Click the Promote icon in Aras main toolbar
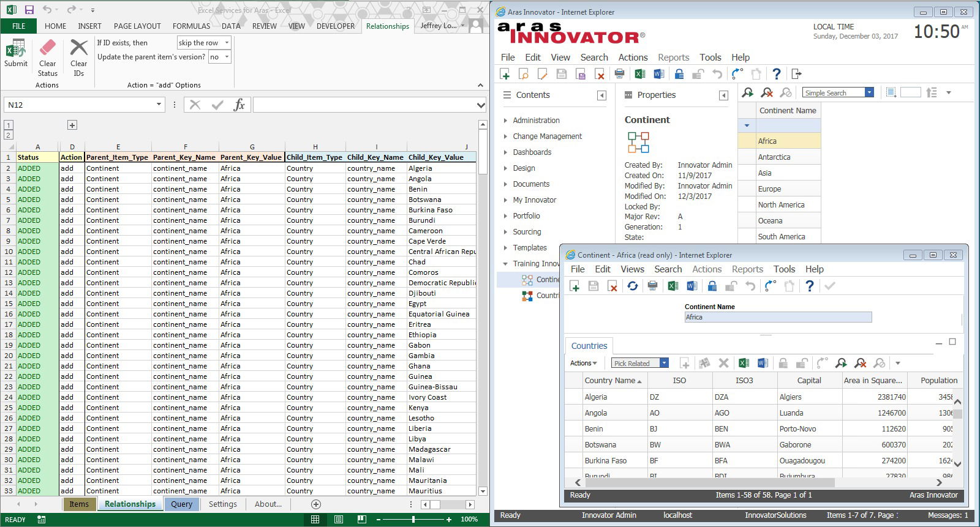980x527 pixels. click(737, 74)
